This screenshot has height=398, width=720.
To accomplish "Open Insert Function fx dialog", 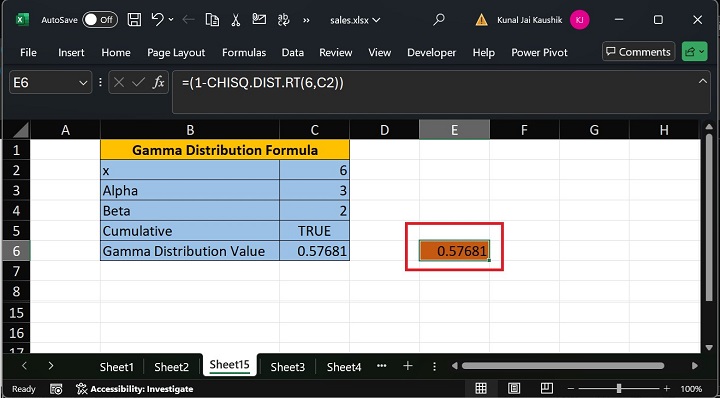I will point(158,83).
